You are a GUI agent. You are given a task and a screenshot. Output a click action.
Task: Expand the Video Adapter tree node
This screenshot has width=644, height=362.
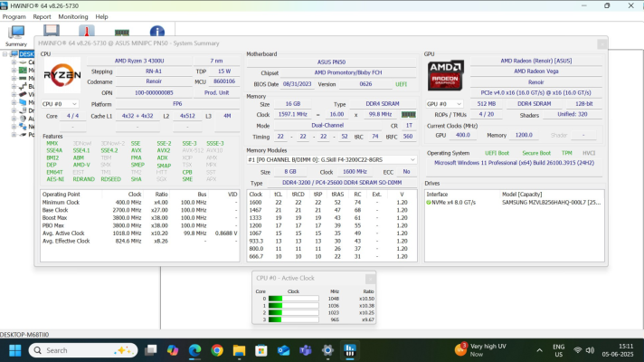coord(14,94)
